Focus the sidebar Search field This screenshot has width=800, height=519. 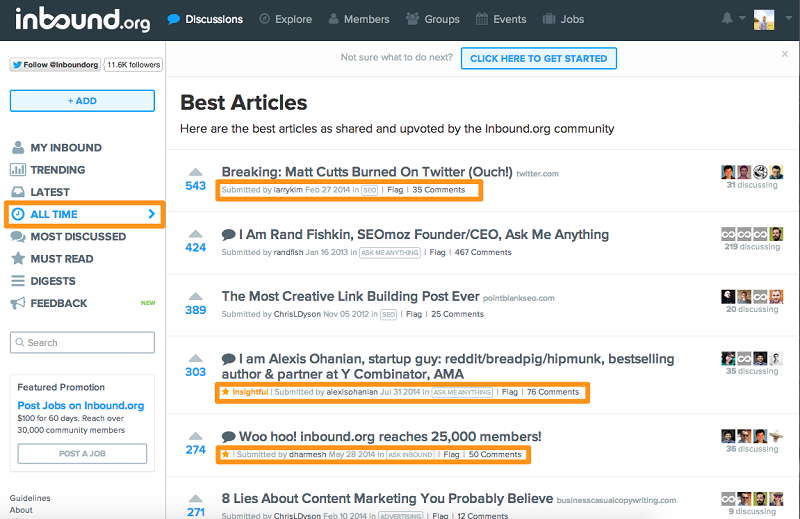pos(82,342)
